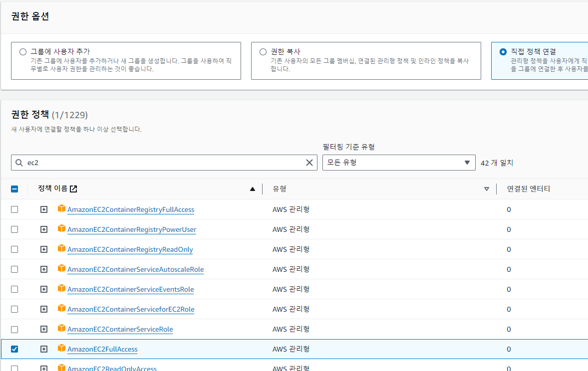Expand the AmazonEC2ContainerRegistryPowerUser policy details
The height and width of the screenshot is (371, 588).
(x=44, y=229)
